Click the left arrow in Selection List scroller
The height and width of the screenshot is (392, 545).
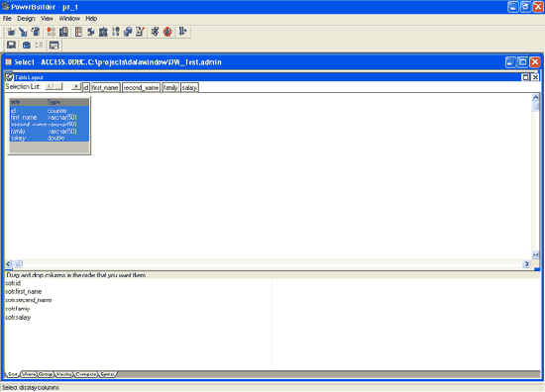[50, 86]
